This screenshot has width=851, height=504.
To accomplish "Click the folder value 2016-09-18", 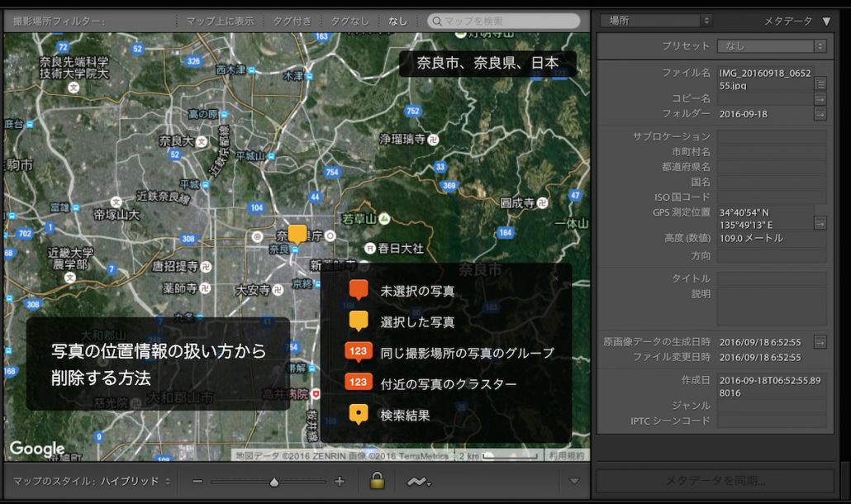I will (x=743, y=114).
